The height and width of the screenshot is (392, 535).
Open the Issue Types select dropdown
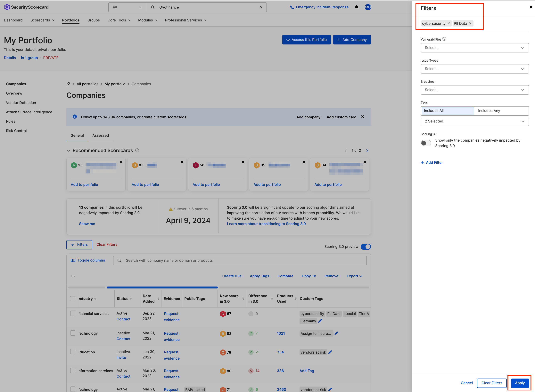(x=474, y=69)
